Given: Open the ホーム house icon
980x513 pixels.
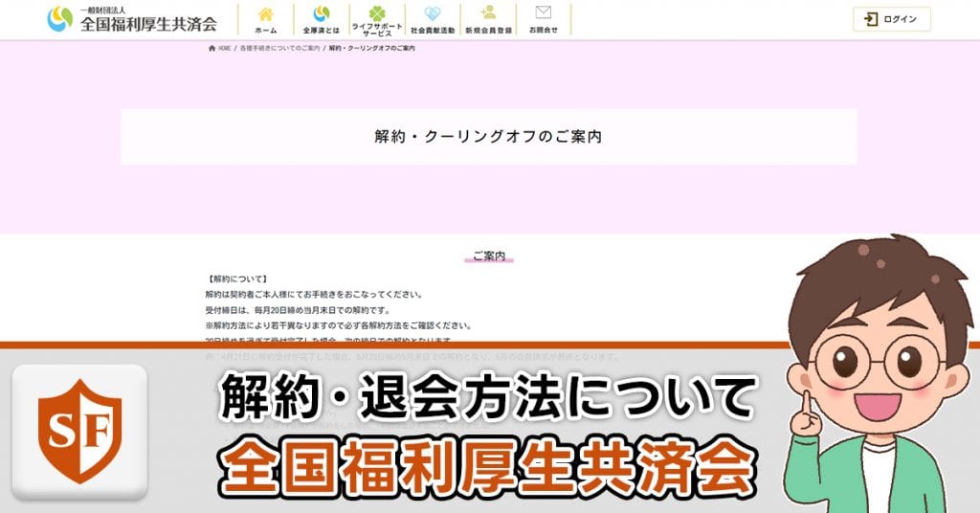Looking at the screenshot, I should [x=266, y=14].
